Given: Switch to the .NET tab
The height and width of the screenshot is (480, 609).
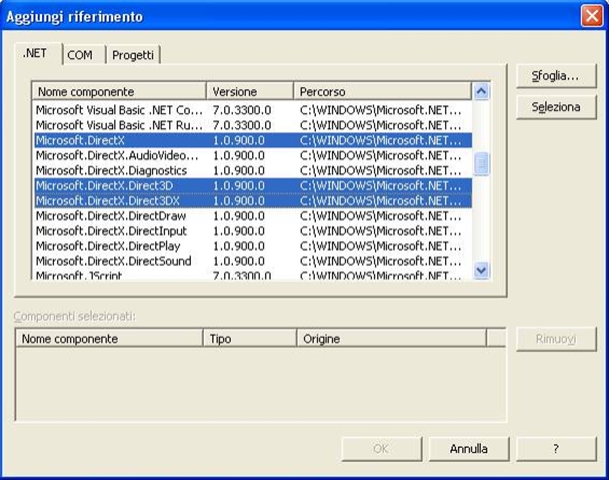Looking at the screenshot, I should tap(38, 53).
